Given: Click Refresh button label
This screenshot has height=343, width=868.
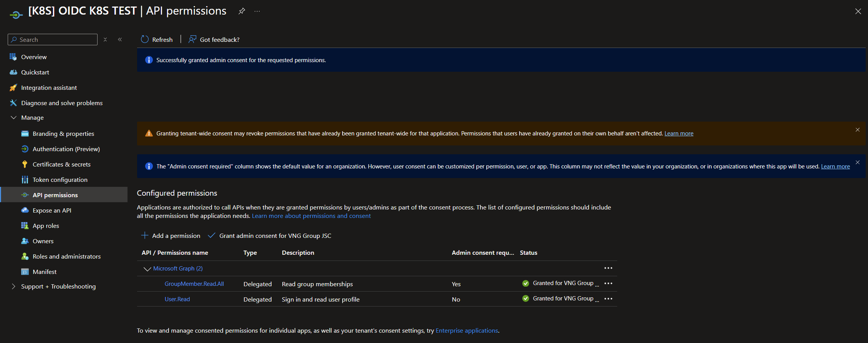Looking at the screenshot, I should click(162, 40).
